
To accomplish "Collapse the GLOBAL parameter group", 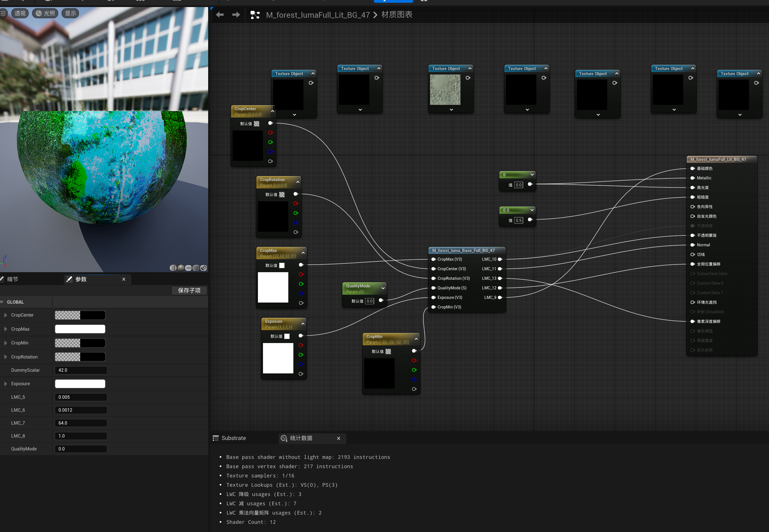I will [2, 302].
